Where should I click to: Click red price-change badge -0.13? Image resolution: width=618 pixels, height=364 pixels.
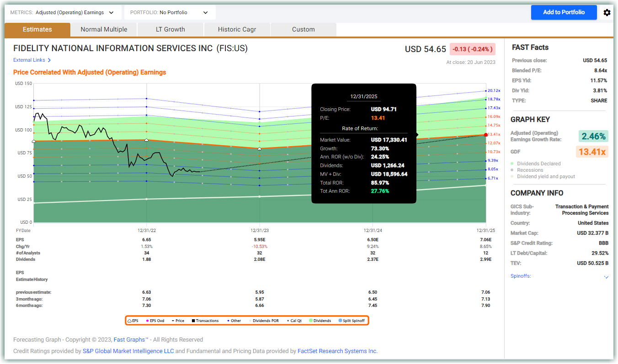pos(473,49)
